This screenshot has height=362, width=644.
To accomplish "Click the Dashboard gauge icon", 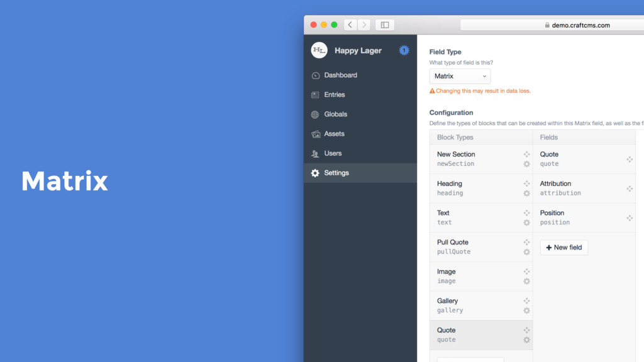I will click(x=316, y=75).
